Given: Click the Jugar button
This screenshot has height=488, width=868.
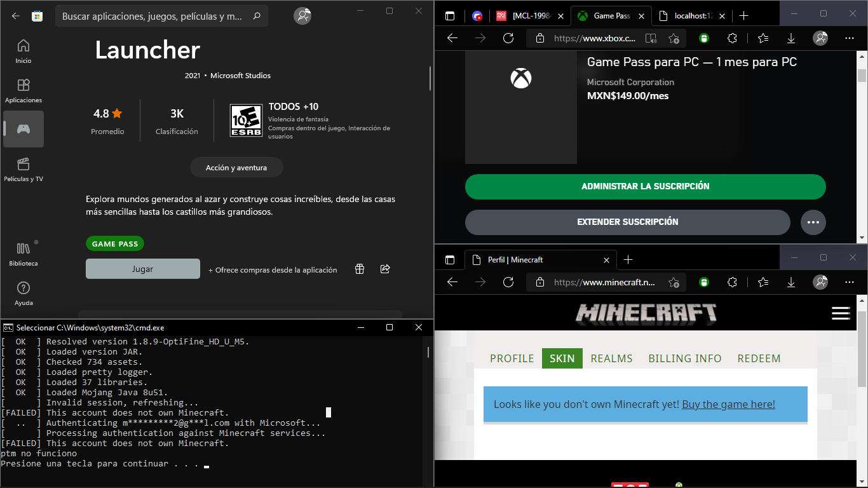Looking at the screenshot, I should [143, 269].
